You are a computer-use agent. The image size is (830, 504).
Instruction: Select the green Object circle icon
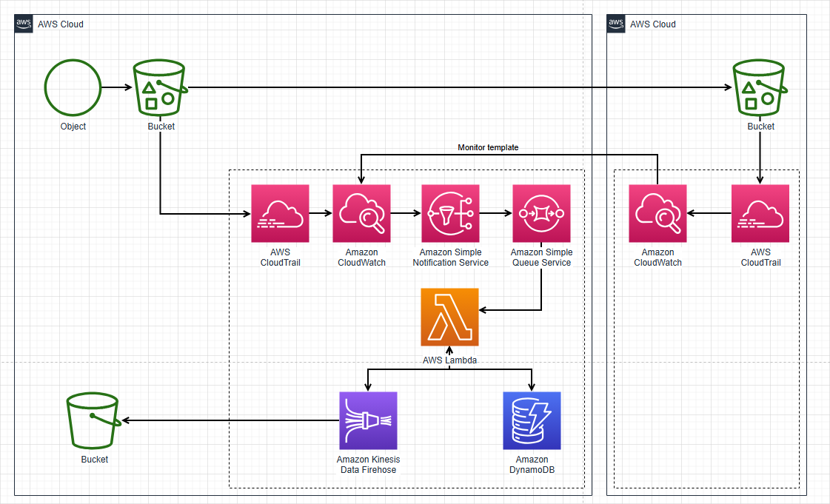point(73,87)
